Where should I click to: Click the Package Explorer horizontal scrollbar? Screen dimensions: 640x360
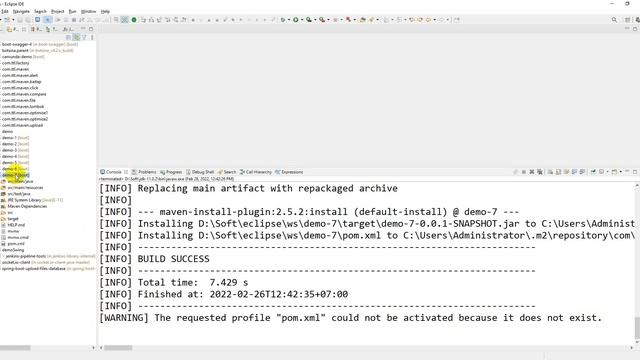(x=15, y=348)
